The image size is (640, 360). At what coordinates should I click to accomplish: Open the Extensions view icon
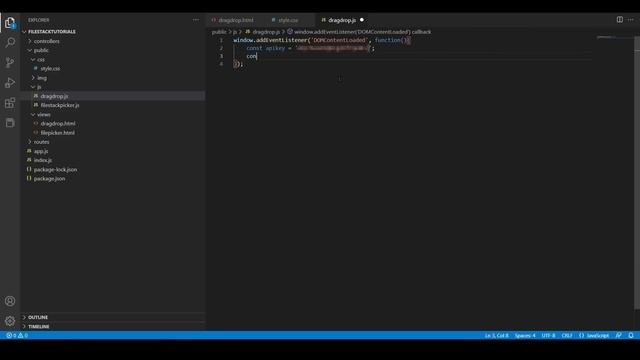[10, 102]
